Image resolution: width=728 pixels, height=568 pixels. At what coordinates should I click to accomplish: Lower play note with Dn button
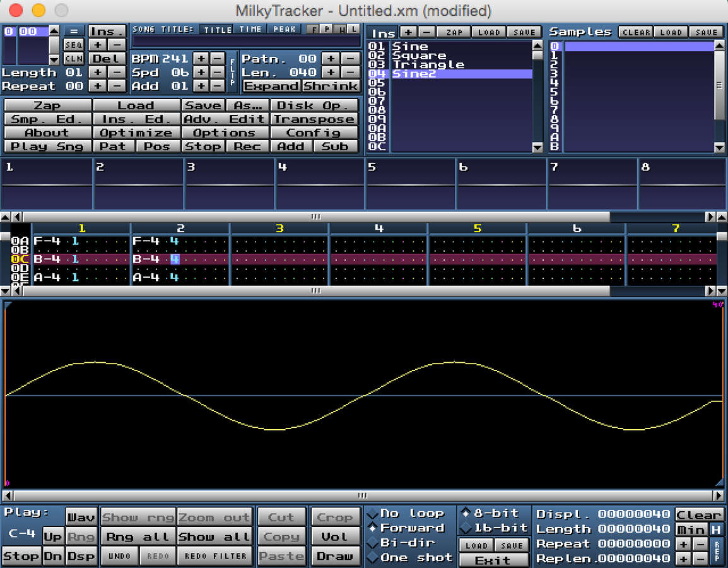(x=53, y=556)
